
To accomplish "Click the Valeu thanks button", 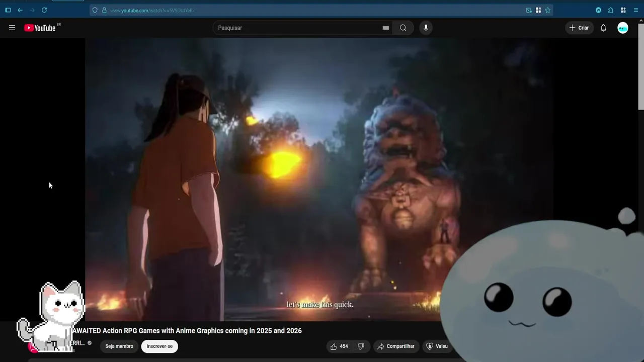I will point(437,346).
